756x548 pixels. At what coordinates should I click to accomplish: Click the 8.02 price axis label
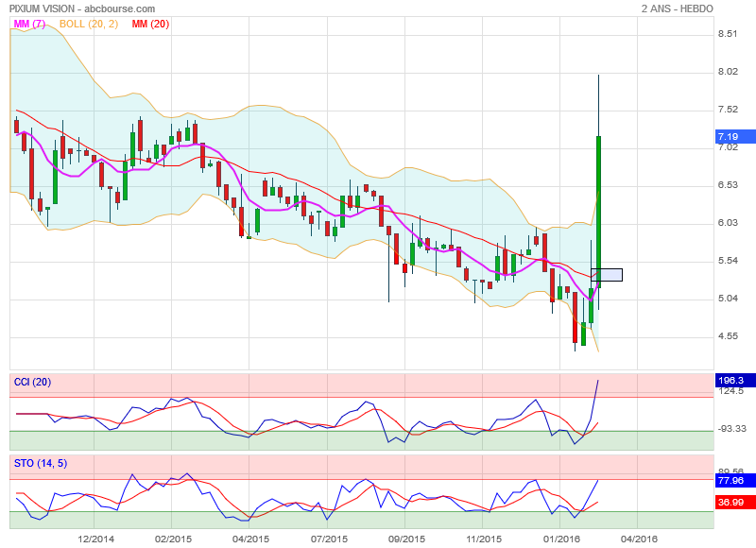(728, 71)
